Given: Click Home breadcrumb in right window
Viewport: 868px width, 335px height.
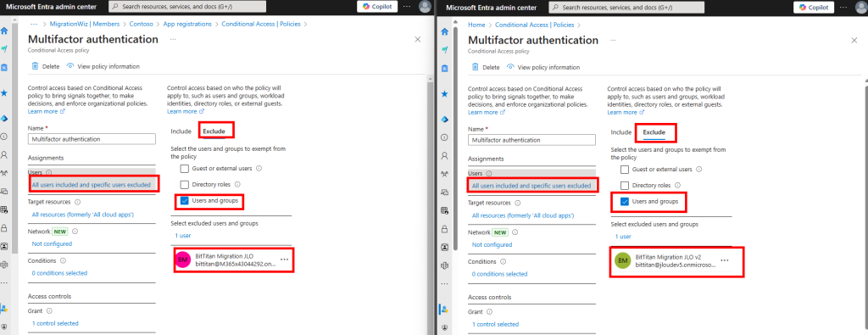Looking at the screenshot, I should point(476,25).
